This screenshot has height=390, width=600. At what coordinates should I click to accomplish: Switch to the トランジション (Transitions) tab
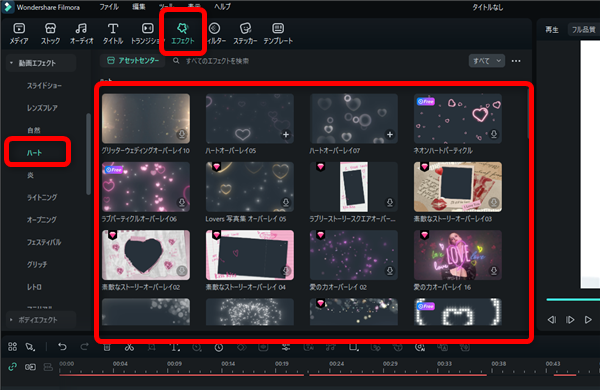click(147, 33)
